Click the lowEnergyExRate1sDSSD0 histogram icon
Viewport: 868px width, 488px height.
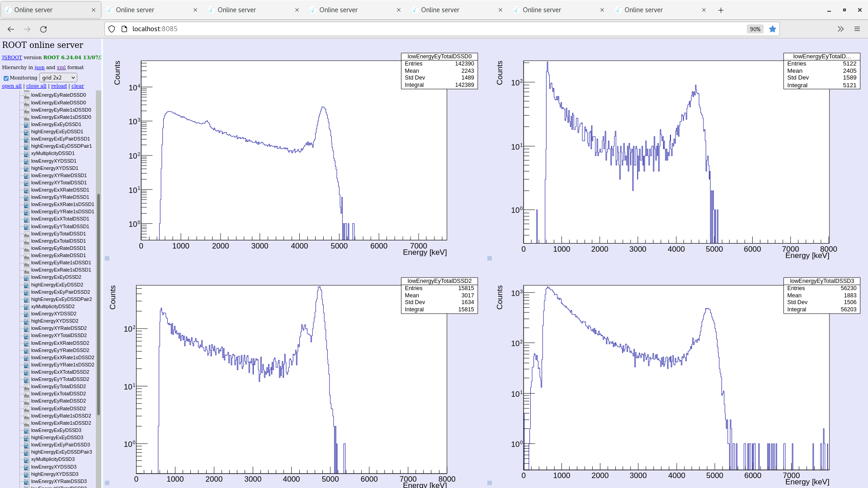(x=27, y=117)
